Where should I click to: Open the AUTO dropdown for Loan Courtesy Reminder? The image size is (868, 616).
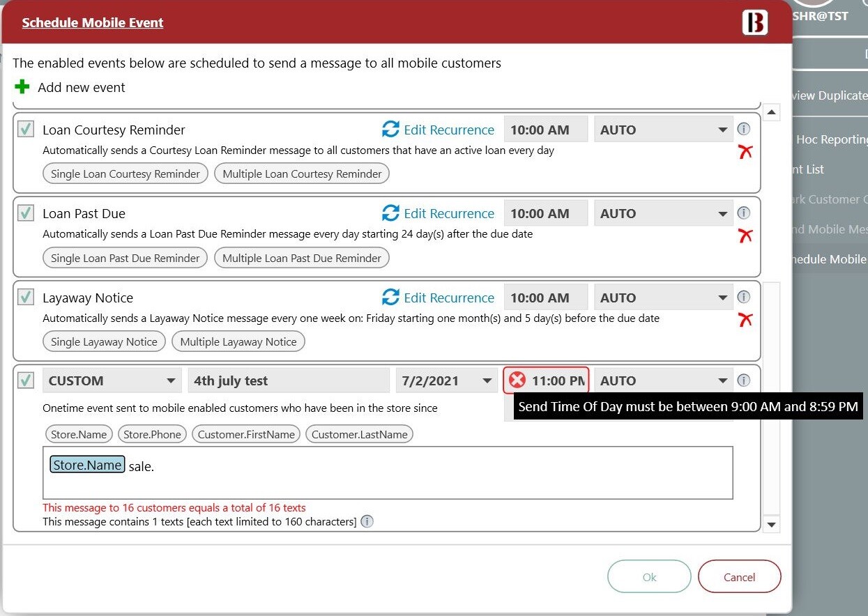pyautogui.click(x=663, y=130)
